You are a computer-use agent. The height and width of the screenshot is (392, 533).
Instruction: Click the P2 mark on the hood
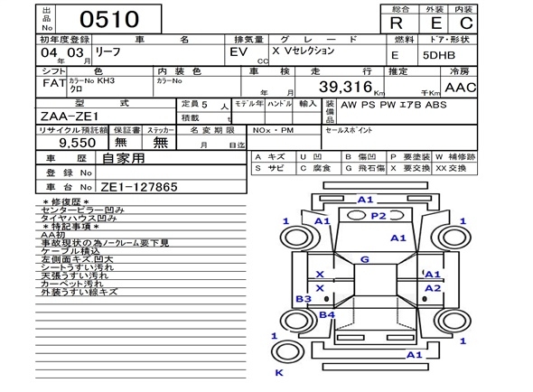click(379, 216)
